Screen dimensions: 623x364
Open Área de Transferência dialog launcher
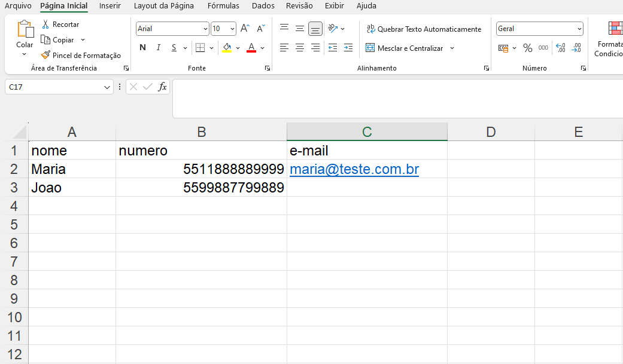tap(126, 68)
